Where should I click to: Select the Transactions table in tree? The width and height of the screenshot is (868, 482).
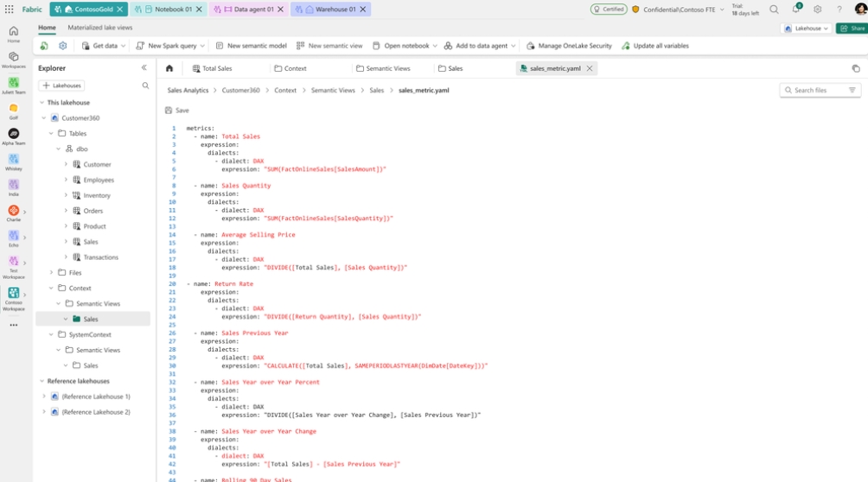coord(100,257)
